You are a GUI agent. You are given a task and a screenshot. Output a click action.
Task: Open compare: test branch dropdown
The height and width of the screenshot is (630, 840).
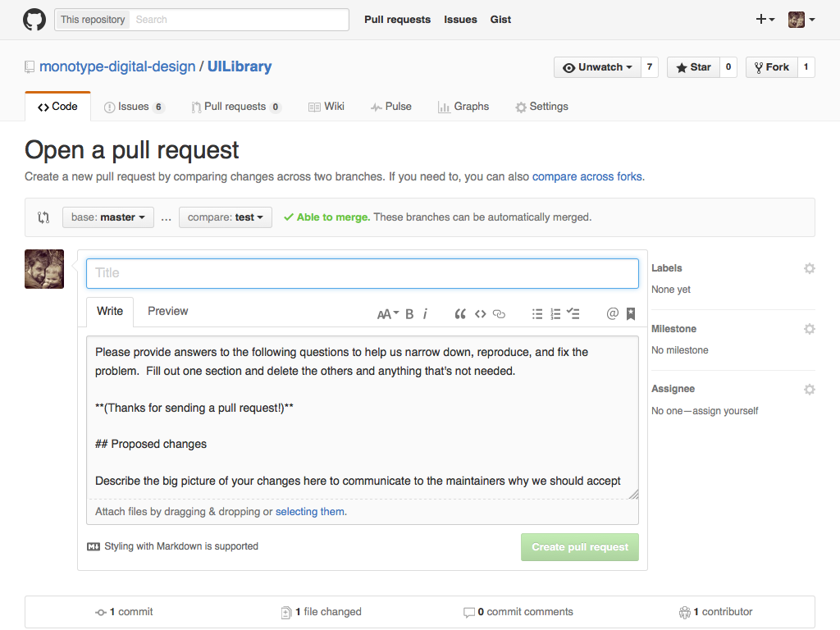pos(226,217)
